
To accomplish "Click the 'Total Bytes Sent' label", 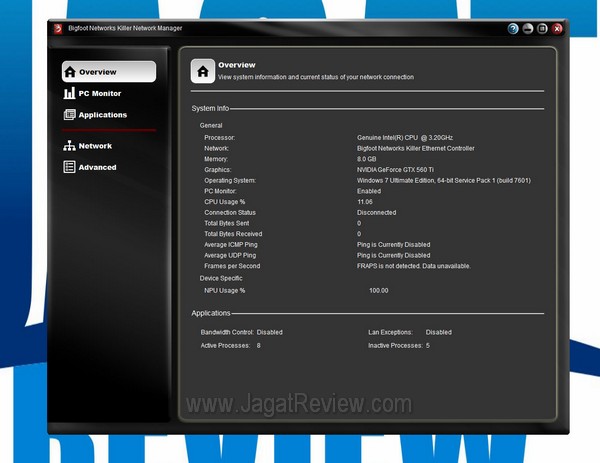I will pos(227,223).
